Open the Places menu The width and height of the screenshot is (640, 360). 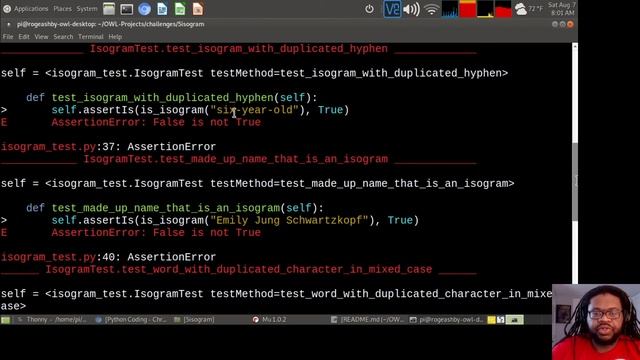[62, 9]
